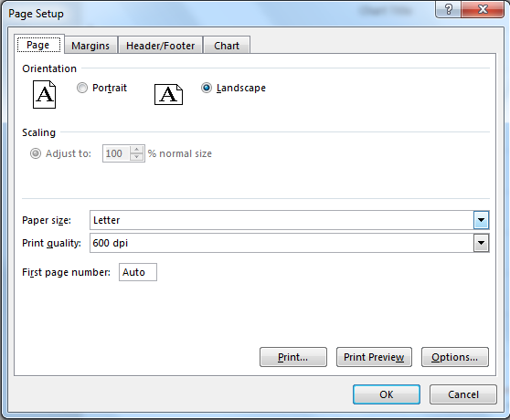This screenshot has height=420, width=510.
Task: Close the Page Setup dialog
Action: [483, 9]
